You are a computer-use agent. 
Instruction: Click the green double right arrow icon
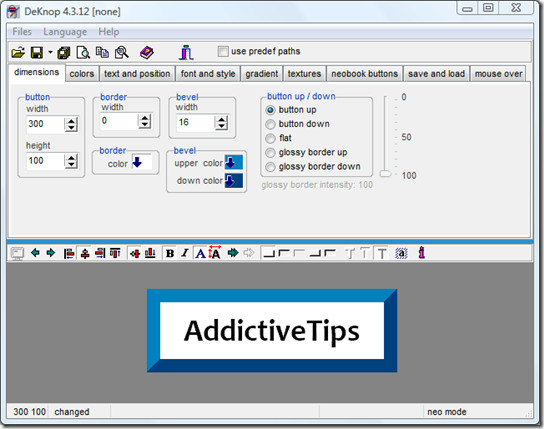(x=233, y=253)
